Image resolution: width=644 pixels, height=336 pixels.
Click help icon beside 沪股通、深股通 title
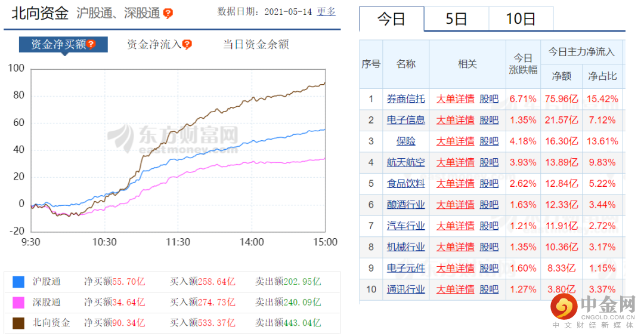pos(168,14)
